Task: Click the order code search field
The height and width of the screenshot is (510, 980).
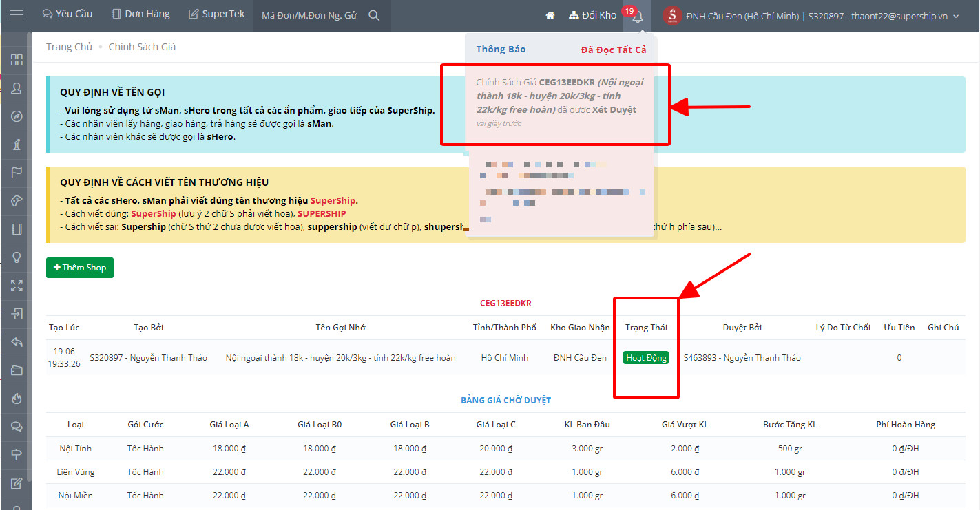Action: [x=309, y=15]
